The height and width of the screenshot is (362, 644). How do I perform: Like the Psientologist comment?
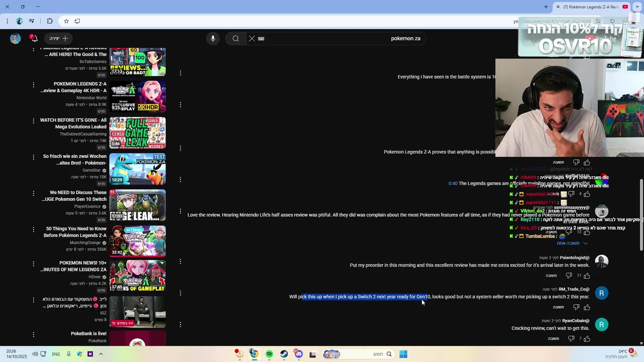click(x=587, y=276)
